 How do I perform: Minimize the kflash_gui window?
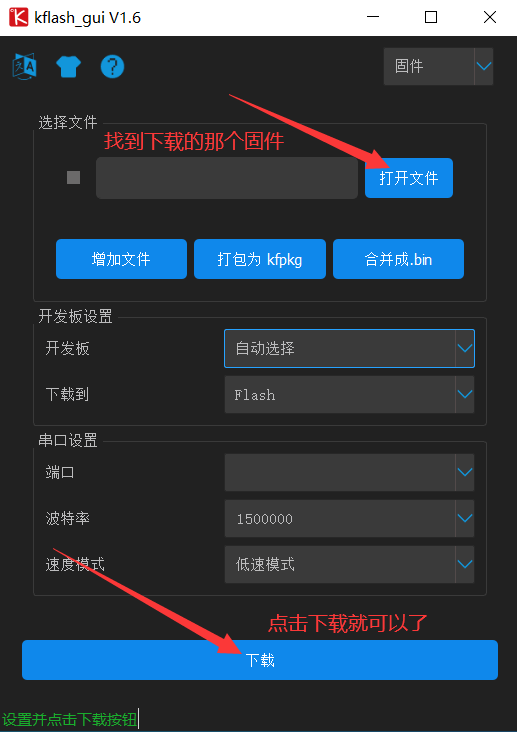[x=373, y=18]
